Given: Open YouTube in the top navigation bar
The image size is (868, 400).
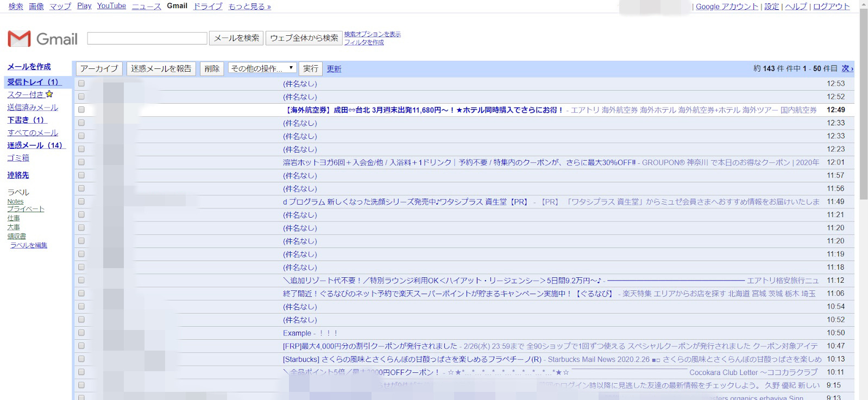Looking at the screenshot, I should pos(111,6).
